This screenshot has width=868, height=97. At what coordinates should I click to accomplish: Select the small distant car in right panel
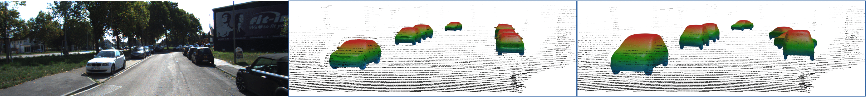[742, 25]
